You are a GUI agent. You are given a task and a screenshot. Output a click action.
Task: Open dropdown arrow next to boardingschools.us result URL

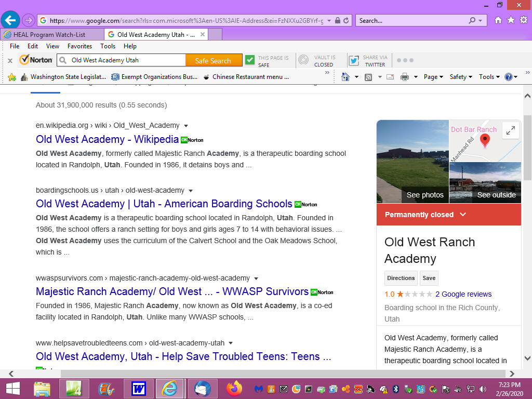click(191, 191)
